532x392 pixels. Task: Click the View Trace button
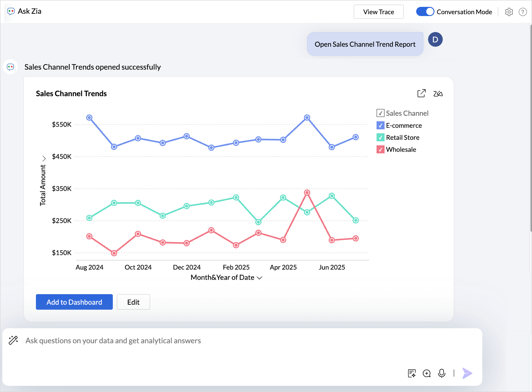point(378,12)
